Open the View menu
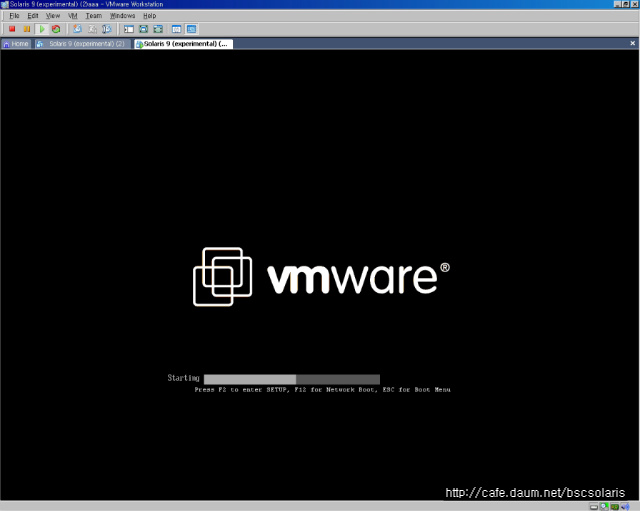Viewport: 640px width, 511px height. click(x=53, y=16)
